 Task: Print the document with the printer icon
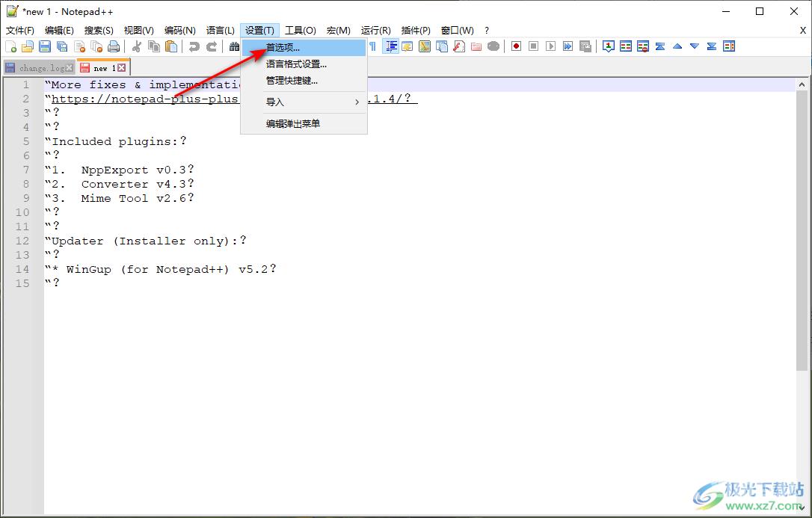click(114, 46)
